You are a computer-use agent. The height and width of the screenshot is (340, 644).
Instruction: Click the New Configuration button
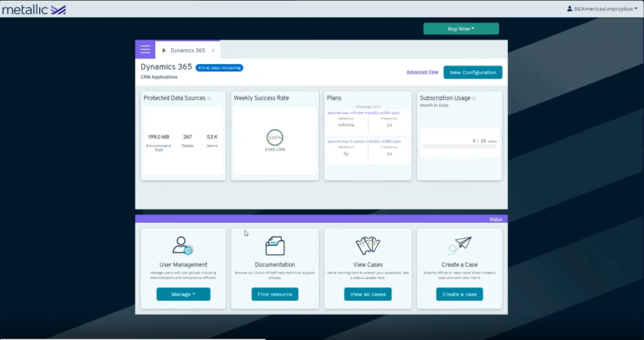[x=473, y=72]
